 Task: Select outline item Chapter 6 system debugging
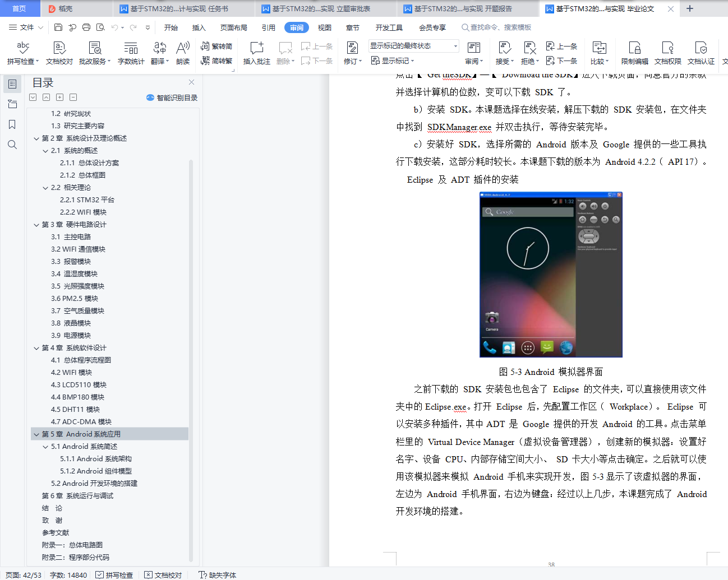[x=77, y=496]
